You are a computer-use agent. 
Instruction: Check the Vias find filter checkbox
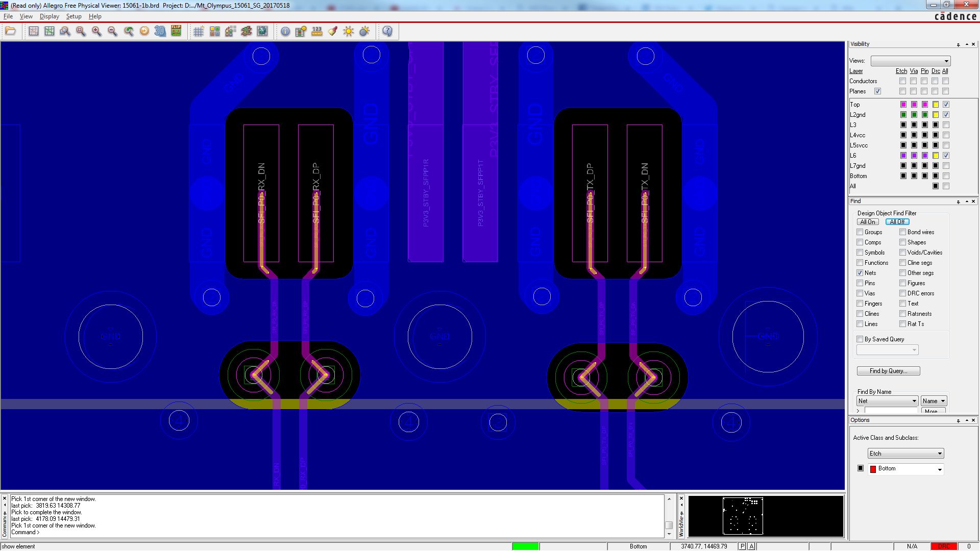860,293
